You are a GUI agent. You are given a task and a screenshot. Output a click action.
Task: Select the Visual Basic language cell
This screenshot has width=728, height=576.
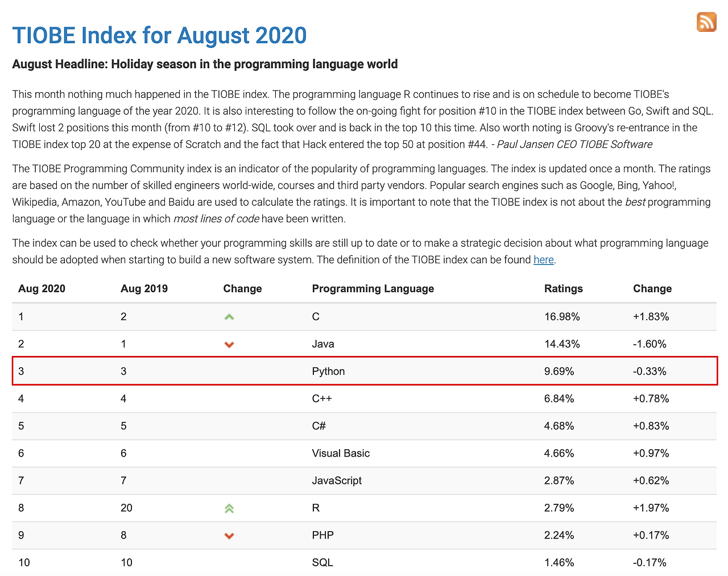341,453
